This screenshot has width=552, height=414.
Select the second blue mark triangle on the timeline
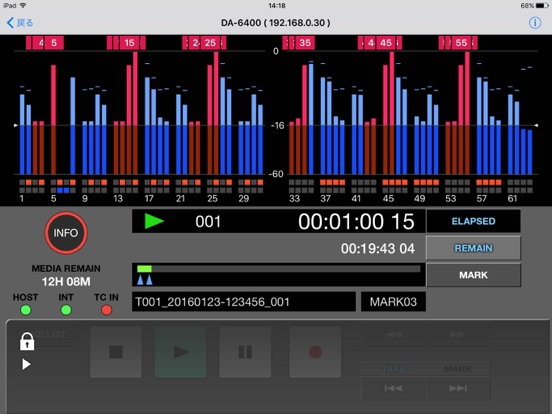149,280
